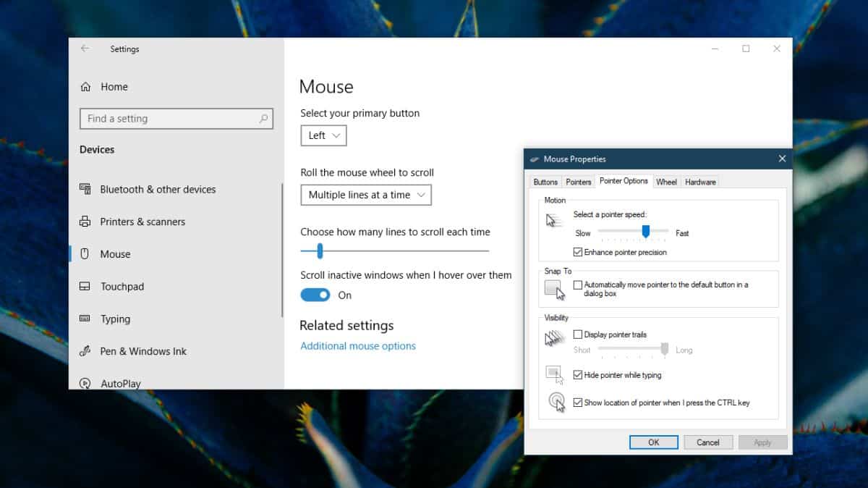Click 'Select your primary button' label
Screen dimensions: 868x488
(x=360, y=113)
